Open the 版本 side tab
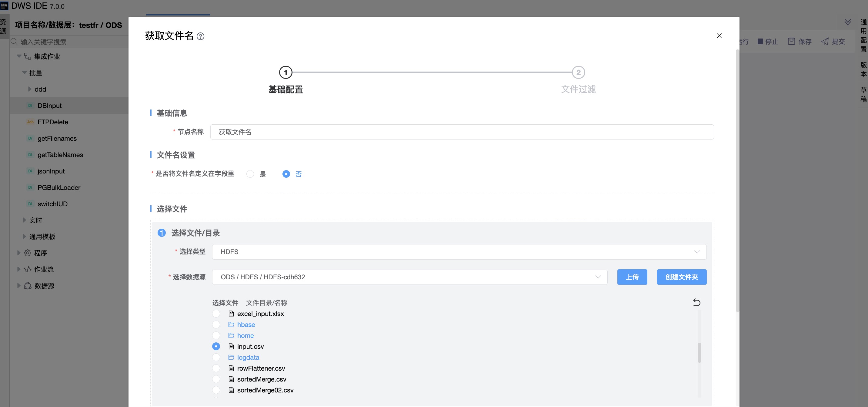Viewport: 868px width, 407px height. (x=863, y=69)
